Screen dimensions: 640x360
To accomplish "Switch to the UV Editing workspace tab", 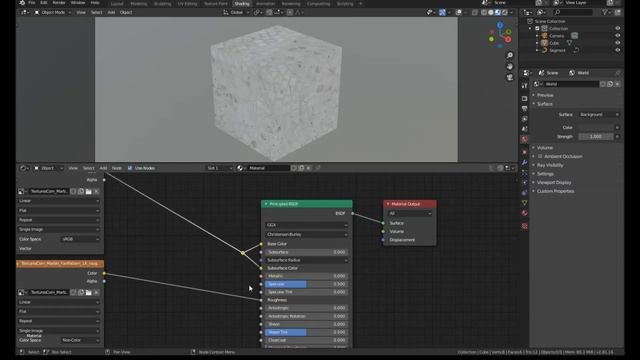I will coord(187,4).
